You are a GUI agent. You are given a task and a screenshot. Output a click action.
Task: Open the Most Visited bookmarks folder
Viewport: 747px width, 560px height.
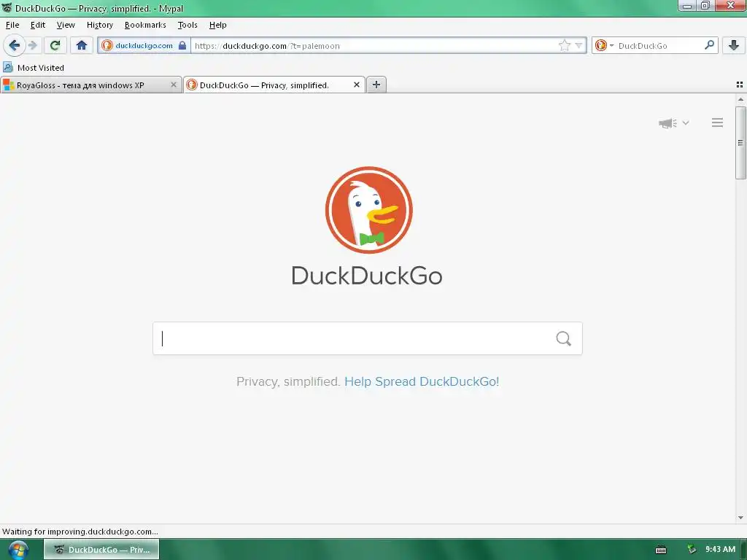point(34,68)
